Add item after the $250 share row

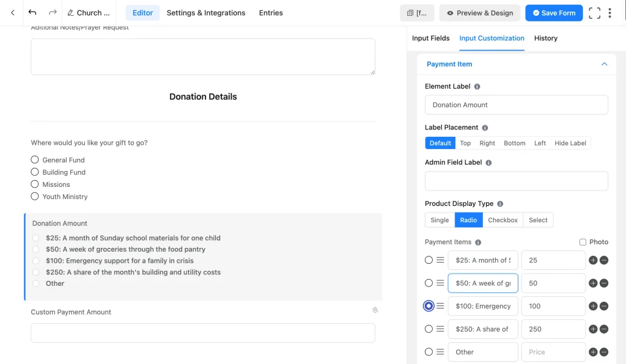[593, 329]
